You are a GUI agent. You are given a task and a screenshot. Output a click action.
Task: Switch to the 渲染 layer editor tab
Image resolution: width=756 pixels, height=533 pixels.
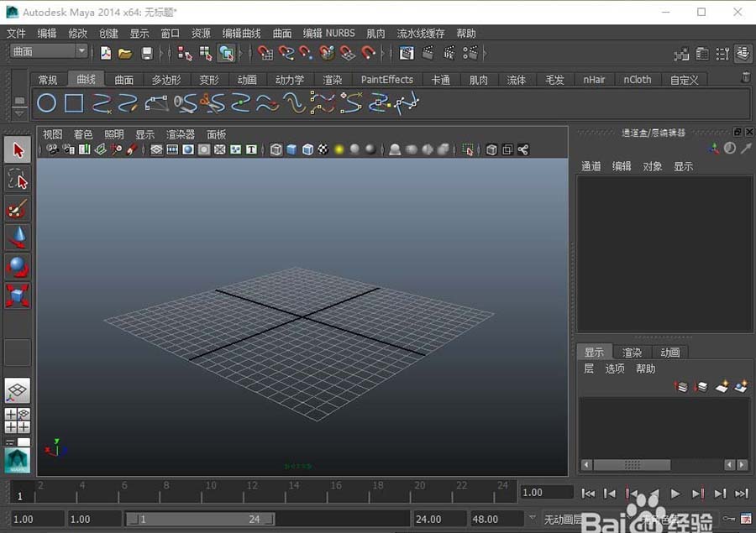point(632,353)
